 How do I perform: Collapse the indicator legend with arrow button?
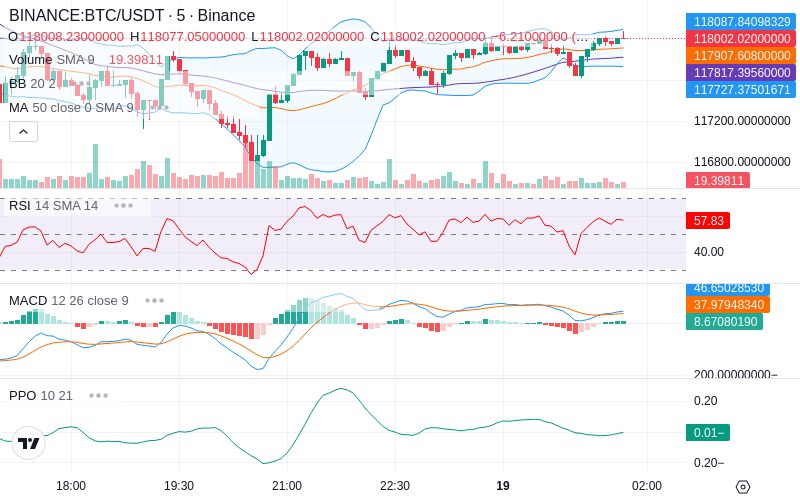point(23,132)
